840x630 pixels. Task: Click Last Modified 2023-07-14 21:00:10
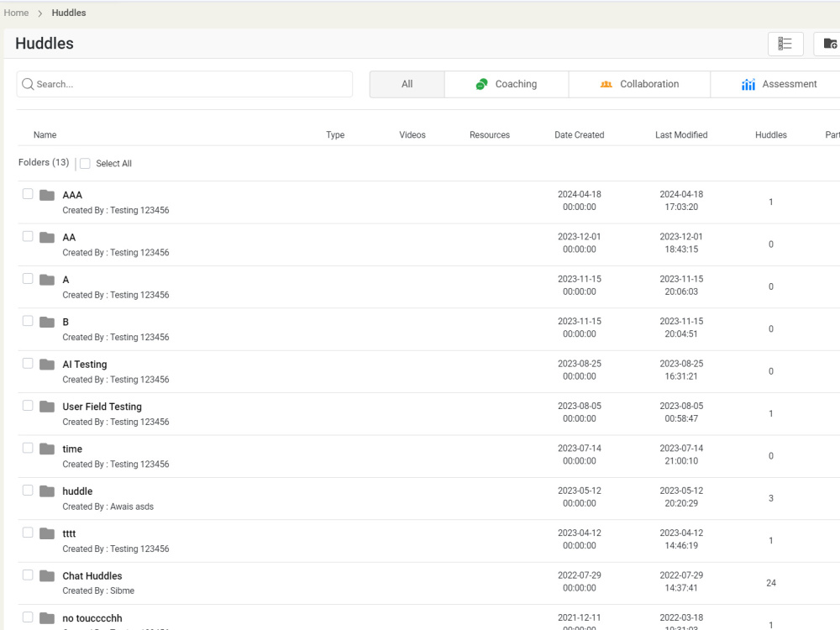pyautogui.click(x=681, y=454)
